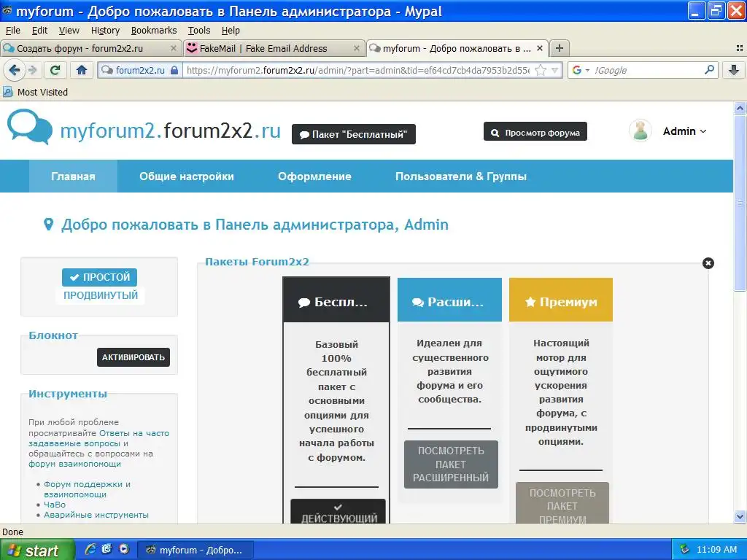Click ПОСМОТРЕТЬ ПАКЕТ ПРЕМИУМ button

[x=562, y=505]
